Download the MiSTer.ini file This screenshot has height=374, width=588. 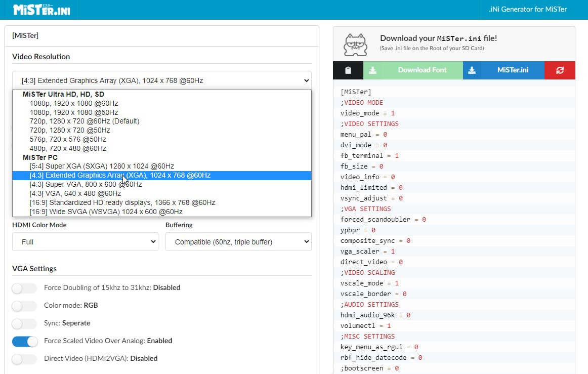513,70
